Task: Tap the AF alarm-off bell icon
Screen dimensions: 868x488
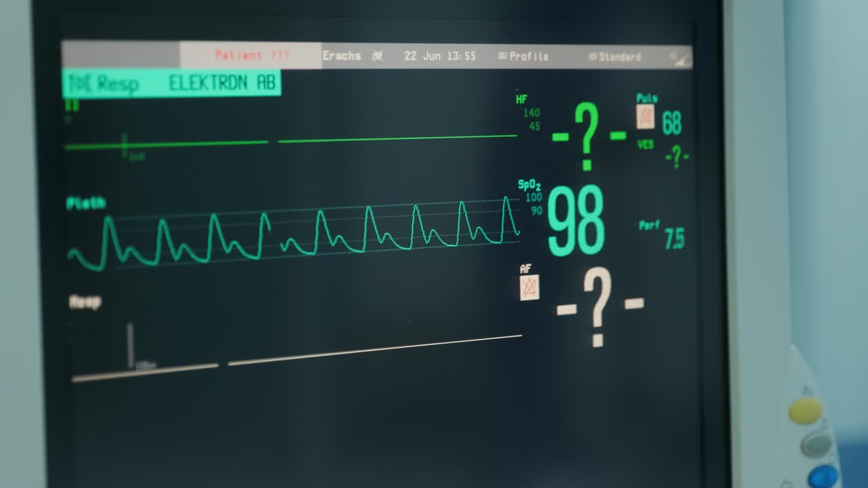Action: tap(529, 287)
